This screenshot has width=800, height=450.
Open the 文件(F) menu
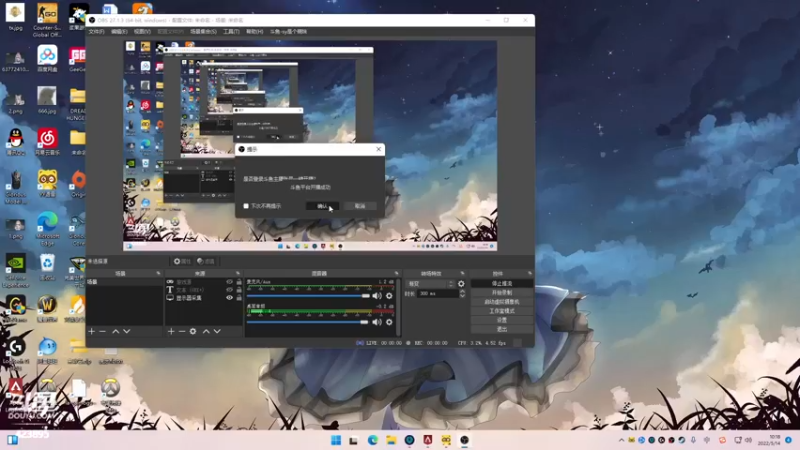coord(96,32)
